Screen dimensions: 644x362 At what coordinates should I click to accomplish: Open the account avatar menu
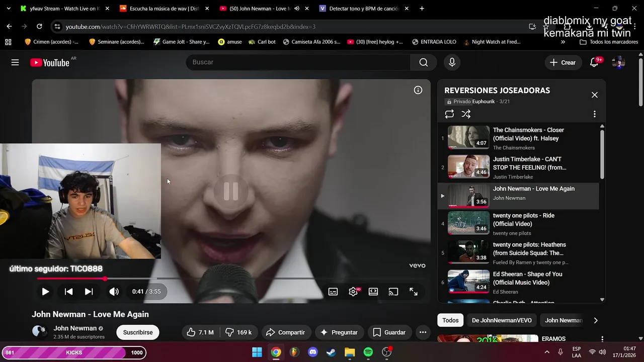click(618, 62)
